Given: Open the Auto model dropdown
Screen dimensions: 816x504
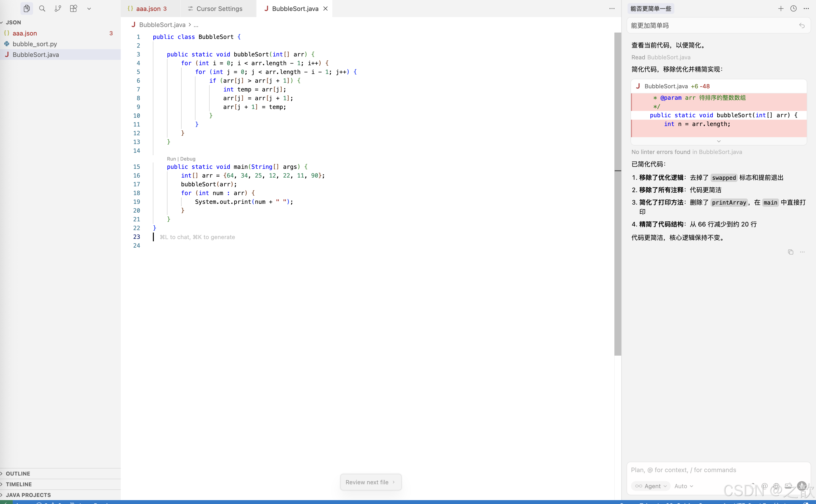Looking at the screenshot, I should click(x=684, y=486).
